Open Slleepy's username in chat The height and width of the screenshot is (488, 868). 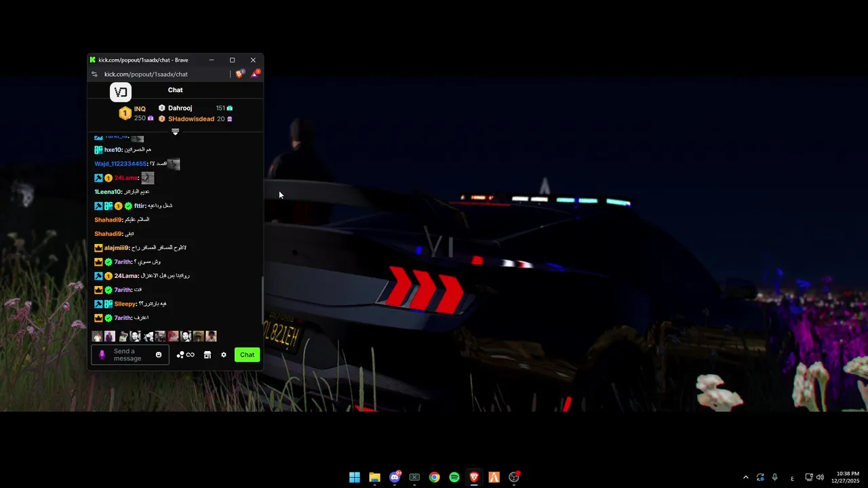[125, 304]
